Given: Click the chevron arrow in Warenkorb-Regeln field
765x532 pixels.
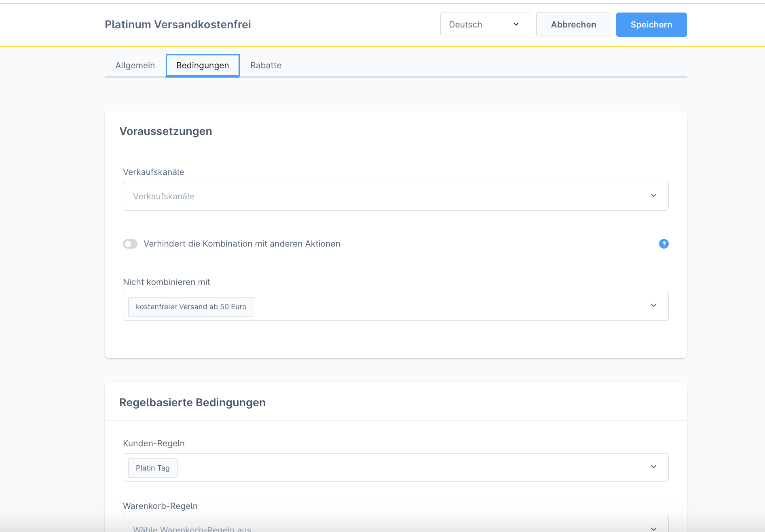Looking at the screenshot, I should [x=653, y=528].
